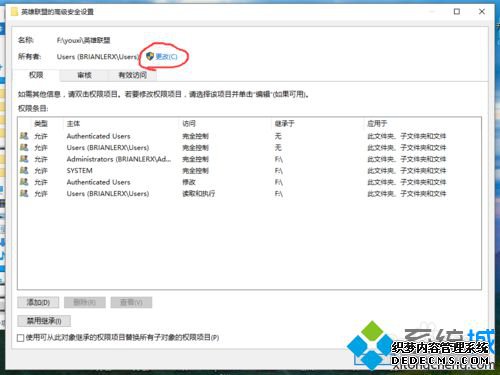Click 完全控制 cell in the Administrators row
This screenshot has width=500, height=375.
[x=195, y=159]
